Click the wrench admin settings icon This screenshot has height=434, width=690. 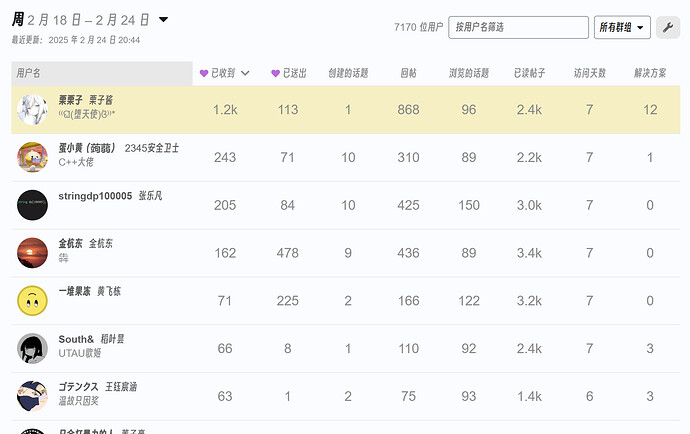(x=668, y=27)
